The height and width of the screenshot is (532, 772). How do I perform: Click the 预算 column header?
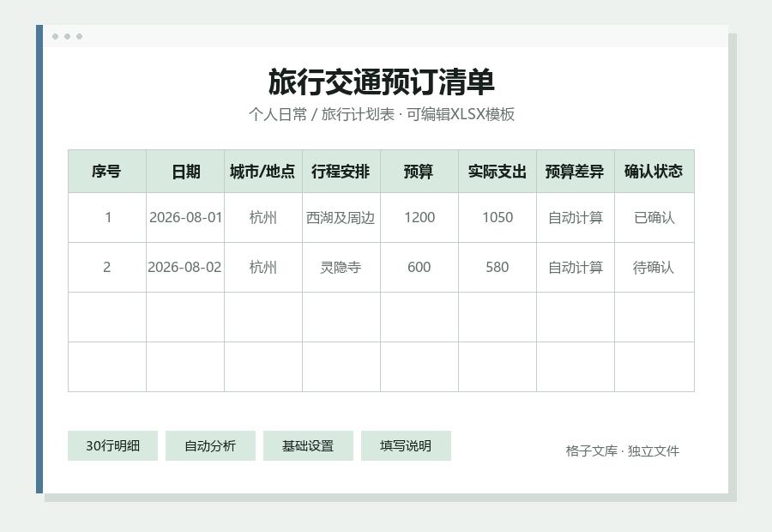[x=419, y=172]
